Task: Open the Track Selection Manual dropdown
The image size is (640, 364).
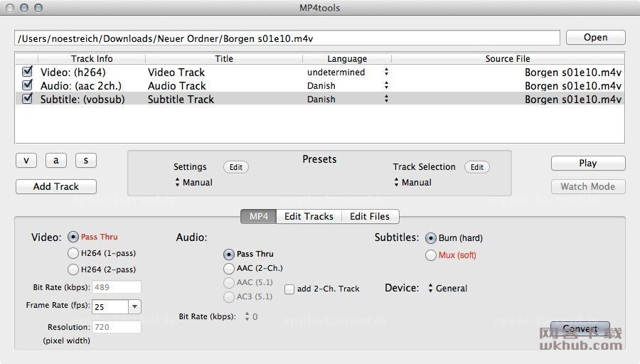Action: pos(412,183)
